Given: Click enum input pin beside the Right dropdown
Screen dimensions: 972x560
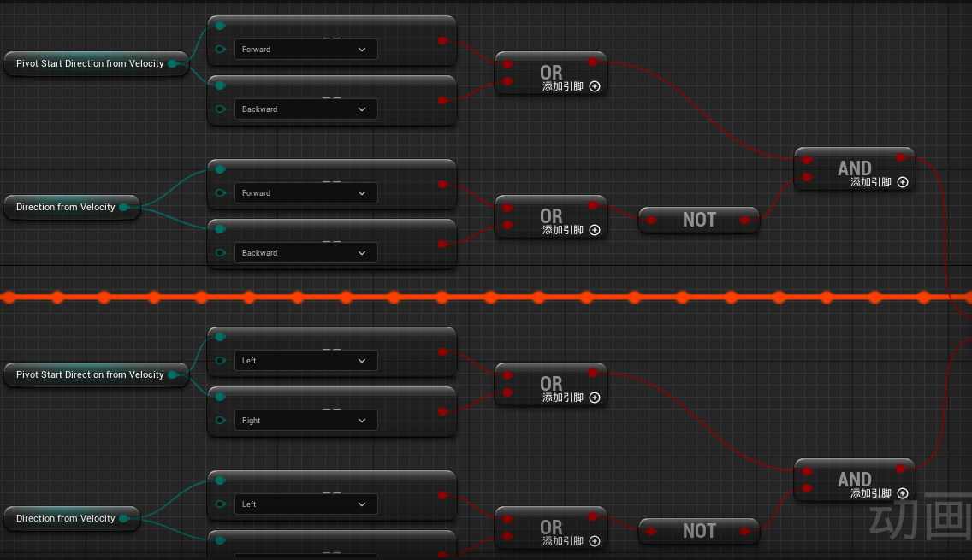Looking at the screenshot, I should (220, 420).
